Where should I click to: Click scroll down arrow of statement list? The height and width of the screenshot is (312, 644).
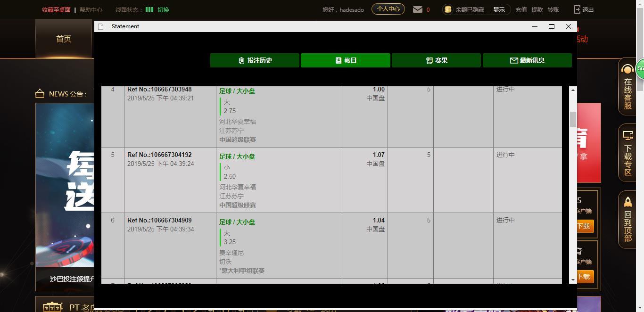(x=573, y=280)
